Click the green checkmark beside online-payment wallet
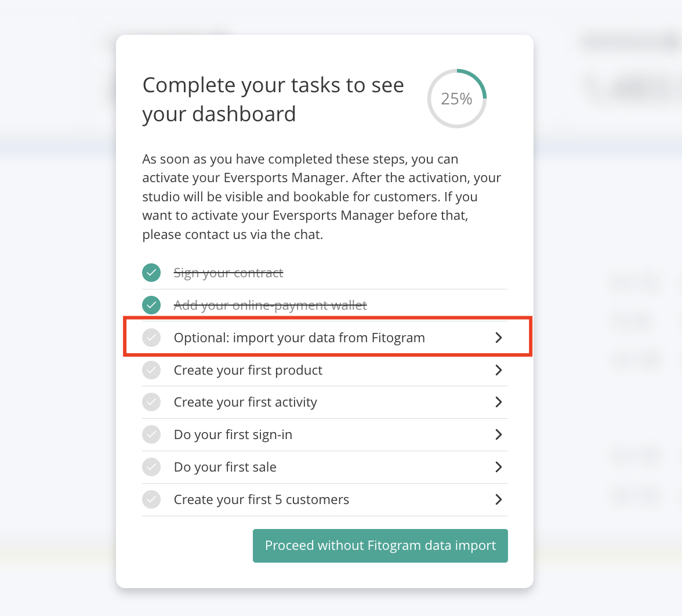 point(151,305)
